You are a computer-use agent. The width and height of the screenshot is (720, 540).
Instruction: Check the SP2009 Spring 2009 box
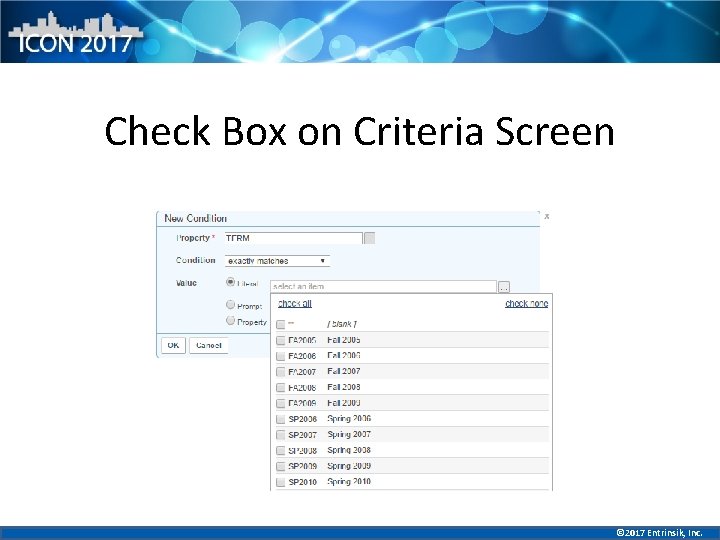click(x=281, y=466)
